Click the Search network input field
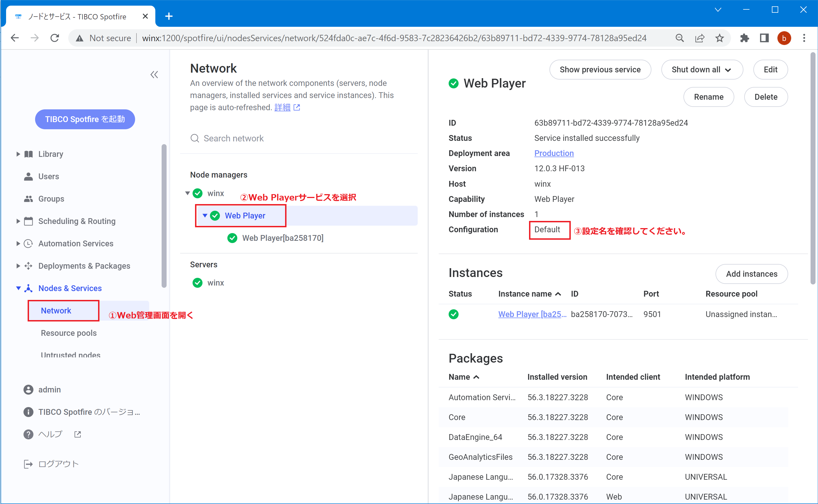This screenshot has height=504, width=818. 299,138
